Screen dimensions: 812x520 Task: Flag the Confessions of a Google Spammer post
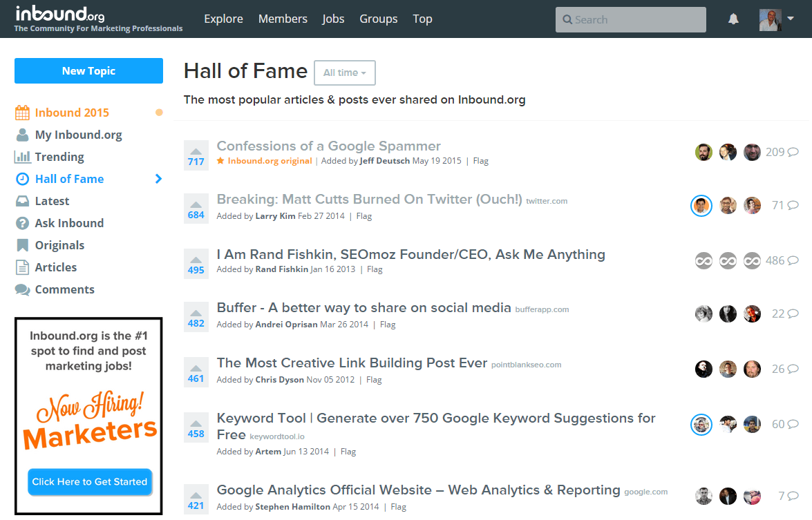coord(480,161)
